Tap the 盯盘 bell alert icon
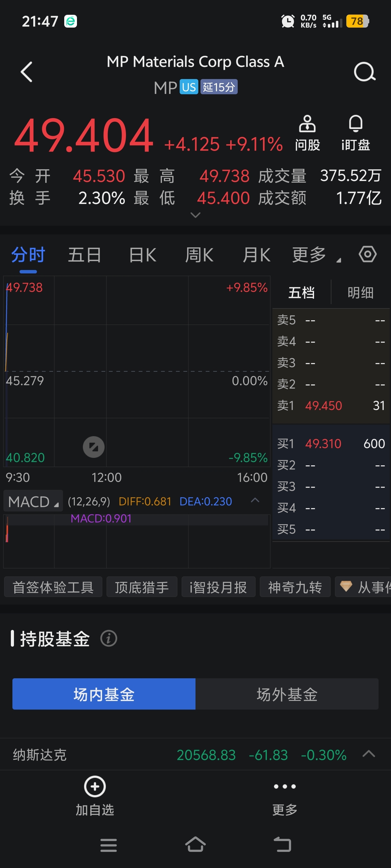This screenshot has height=868, width=391. point(356,124)
